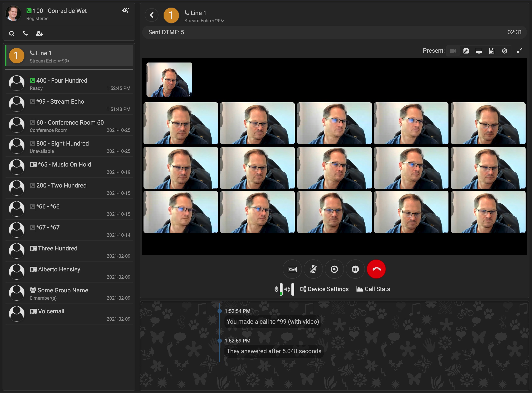
Task: Open Device Settings
Action: pos(324,289)
